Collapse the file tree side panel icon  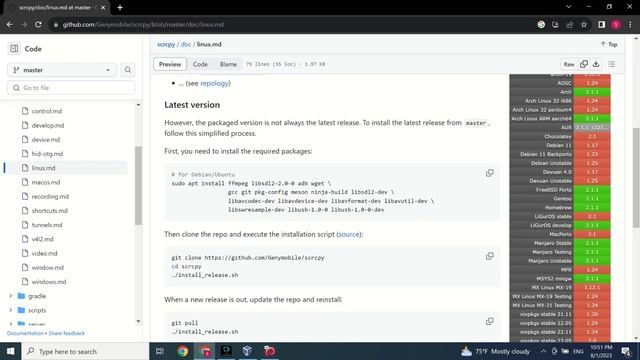[14, 49]
